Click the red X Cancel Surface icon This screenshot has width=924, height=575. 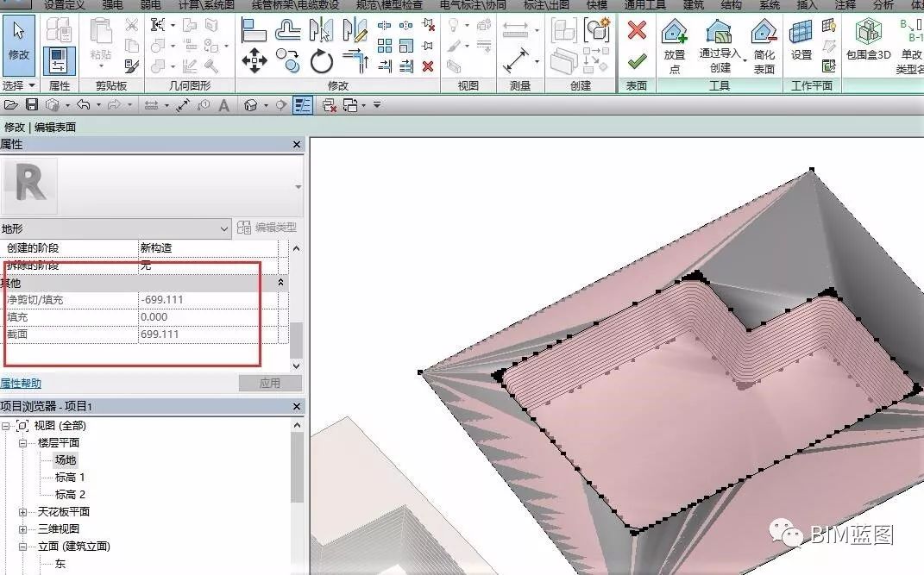click(x=637, y=29)
